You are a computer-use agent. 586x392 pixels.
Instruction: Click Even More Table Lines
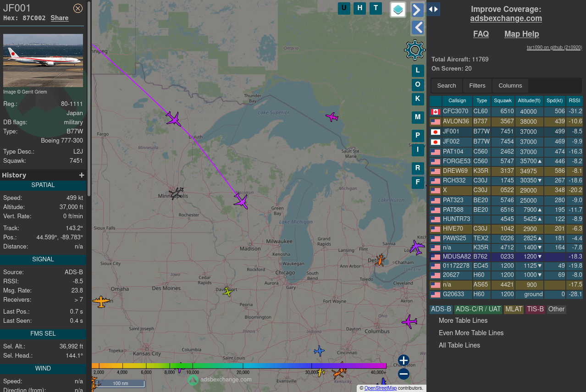[x=471, y=333]
